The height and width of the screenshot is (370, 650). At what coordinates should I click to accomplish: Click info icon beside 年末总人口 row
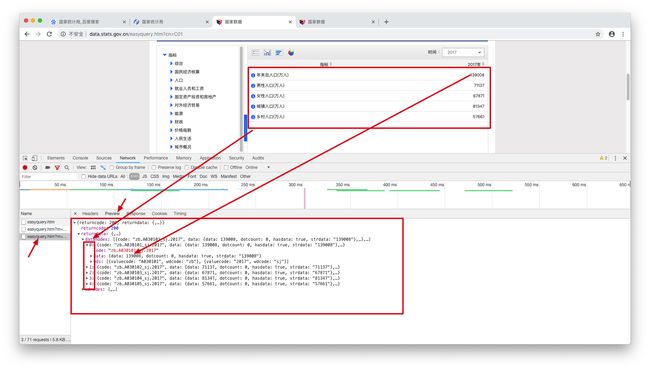pos(253,75)
